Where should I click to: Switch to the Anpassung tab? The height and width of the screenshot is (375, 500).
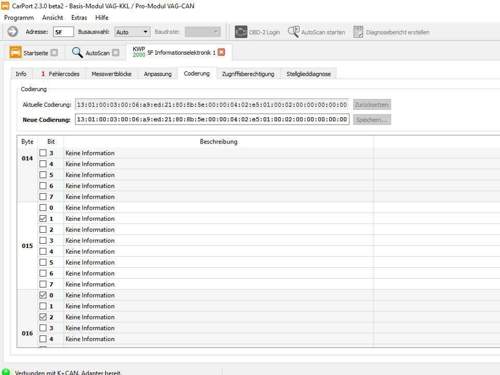158,74
